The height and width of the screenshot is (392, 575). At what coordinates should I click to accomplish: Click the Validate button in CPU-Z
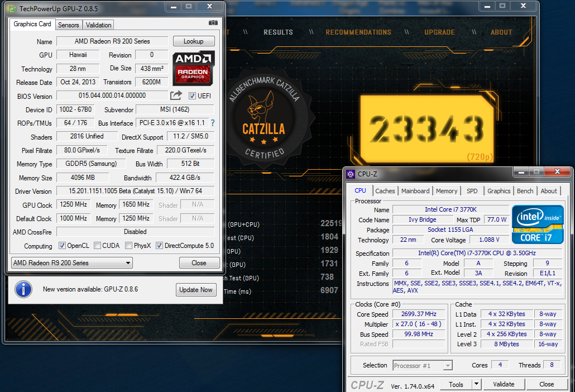tap(504, 384)
